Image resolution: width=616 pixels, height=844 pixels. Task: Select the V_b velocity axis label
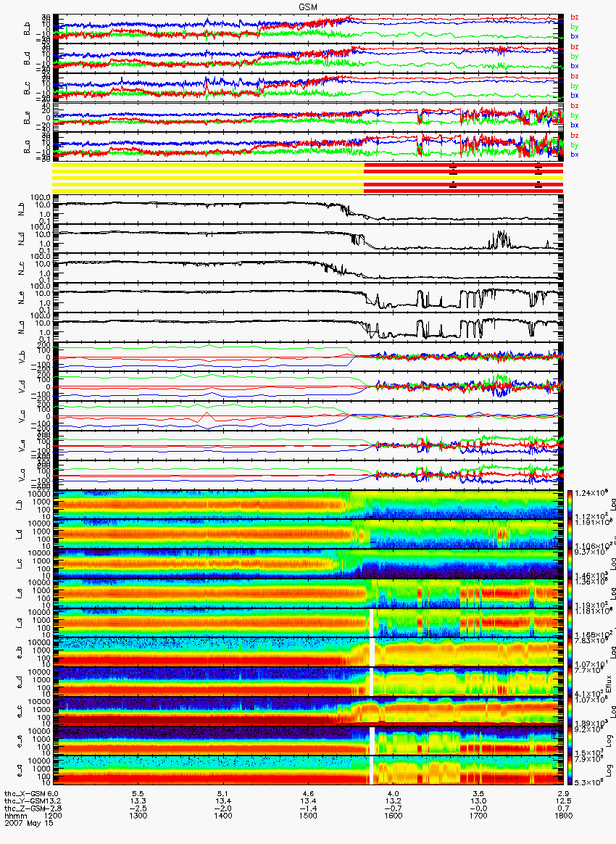tap(22, 357)
